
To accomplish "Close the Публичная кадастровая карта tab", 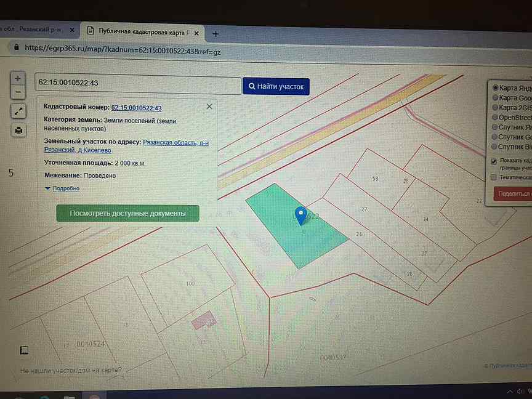I will coord(196,33).
